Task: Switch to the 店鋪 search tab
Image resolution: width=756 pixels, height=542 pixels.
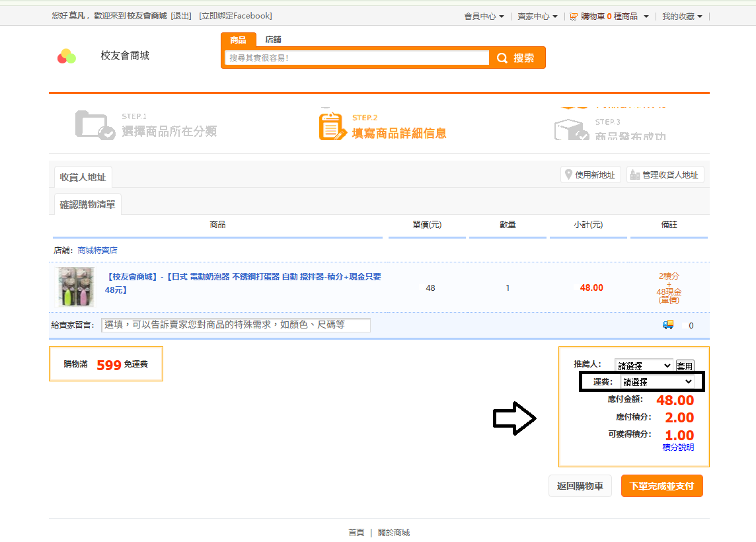Action: click(273, 40)
